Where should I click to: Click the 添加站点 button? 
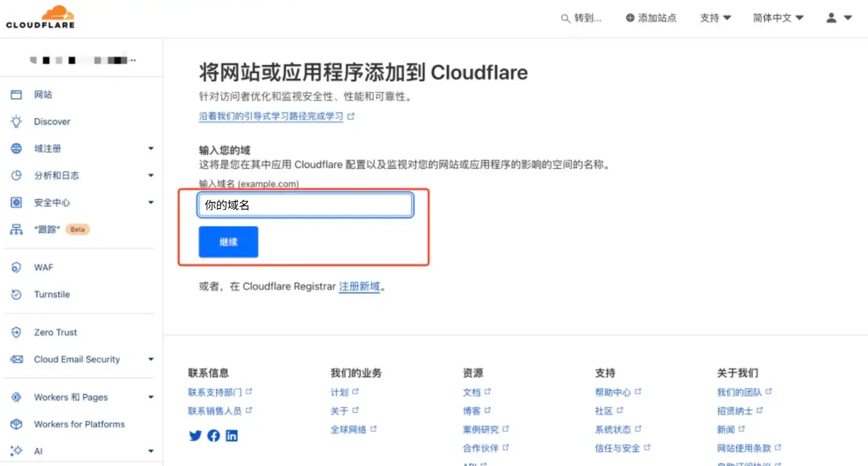pyautogui.click(x=651, y=18)
